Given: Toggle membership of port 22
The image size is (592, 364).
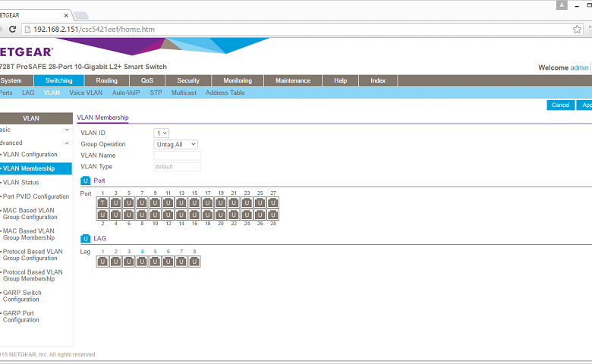Looking at the screenshot, I should click(234, 215).
